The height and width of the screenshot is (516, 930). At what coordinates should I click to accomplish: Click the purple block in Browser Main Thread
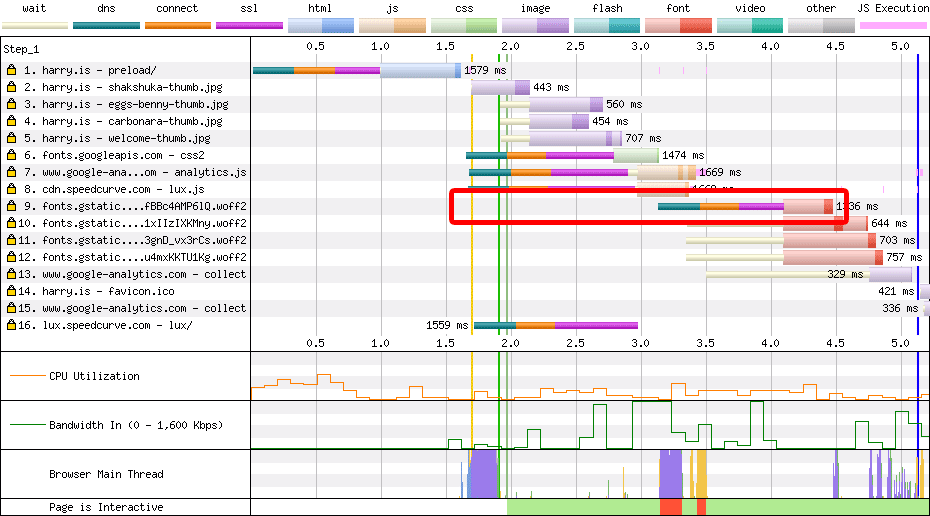[x=483, y=473]
